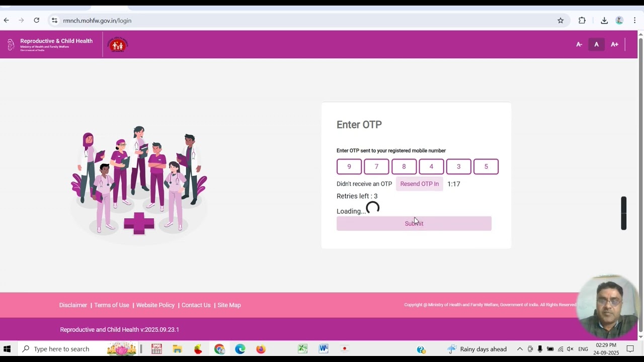The image size is (644, 362).
Task: Open the Chrome profile avatar
Action: pyautogui.click(x=619, y=21)
